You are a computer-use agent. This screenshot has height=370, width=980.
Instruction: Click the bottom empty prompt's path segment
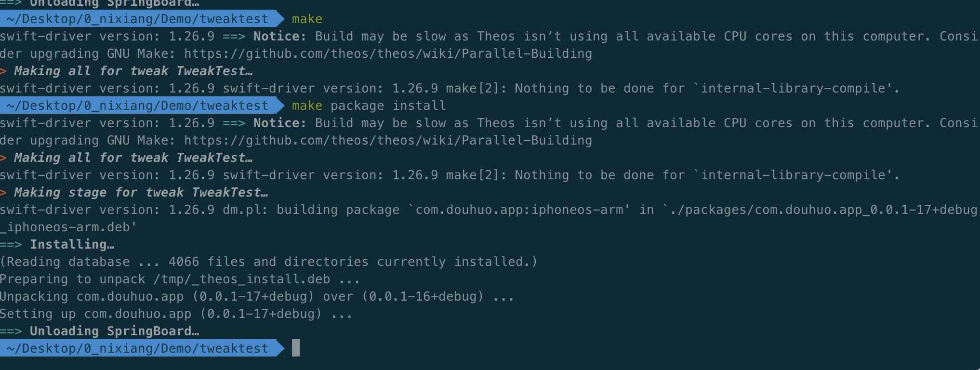click(137, 348)
